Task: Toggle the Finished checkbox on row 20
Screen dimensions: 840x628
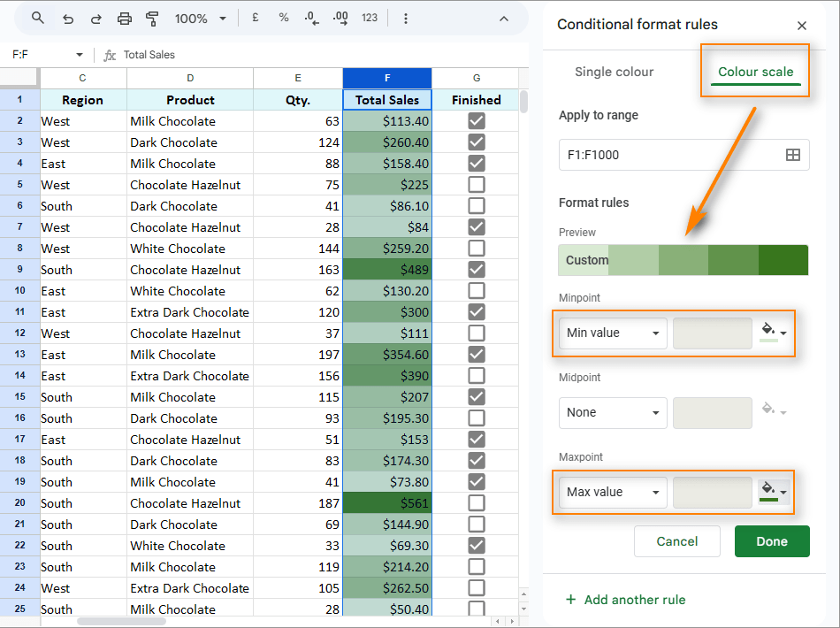Action: coord(477,503)
